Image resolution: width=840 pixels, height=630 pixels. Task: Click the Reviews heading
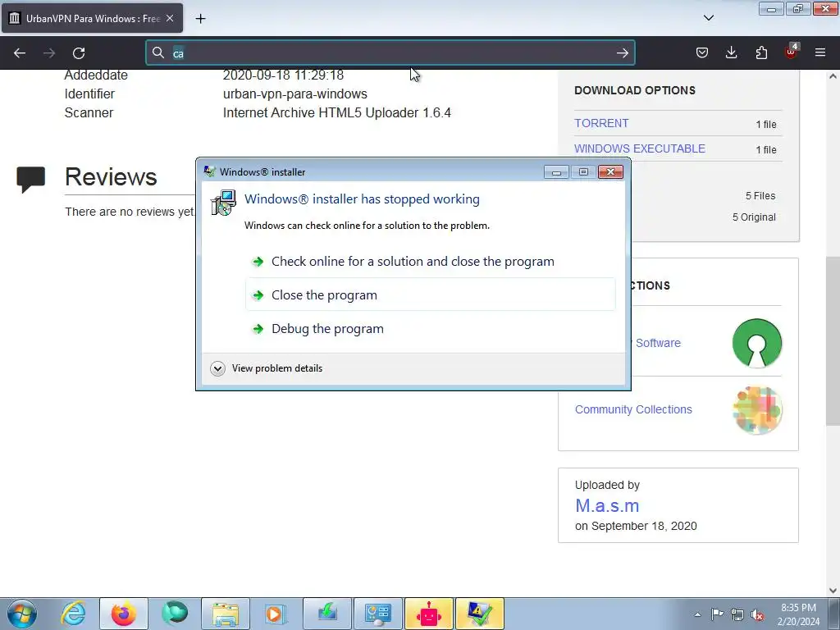[111, 177]
